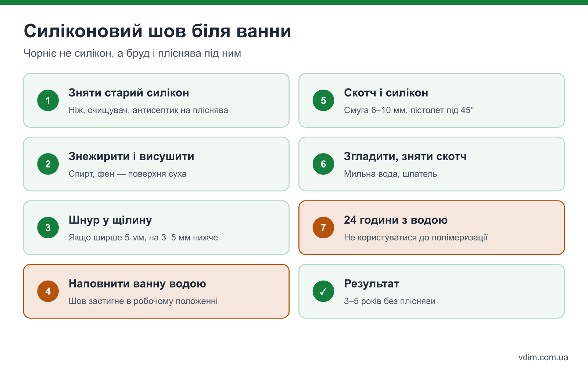Click the green step 1 number badge
Image resolution: width=588 pixels, height=372 pixels.
pyautogui.click(x=48, y=100)
